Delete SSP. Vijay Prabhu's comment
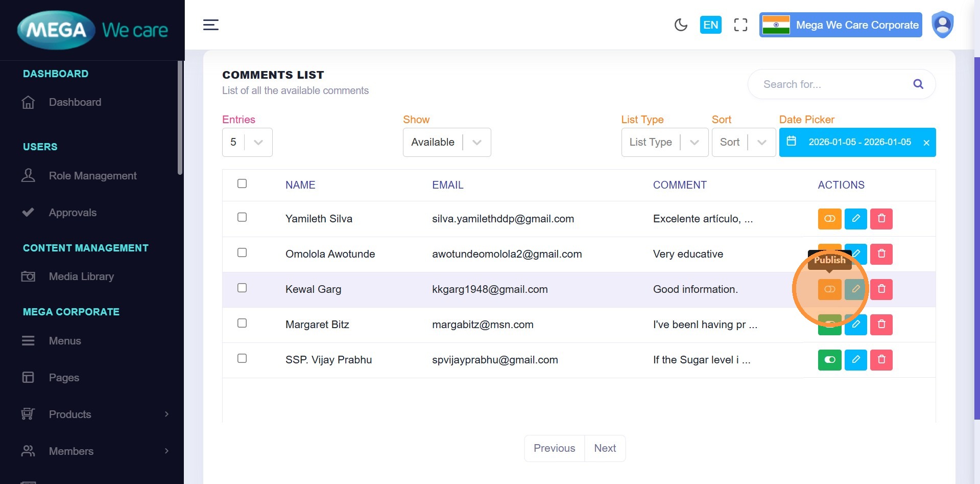Viewport: 980px width, 484px height. pyautogui.click(x=881, y=360)
